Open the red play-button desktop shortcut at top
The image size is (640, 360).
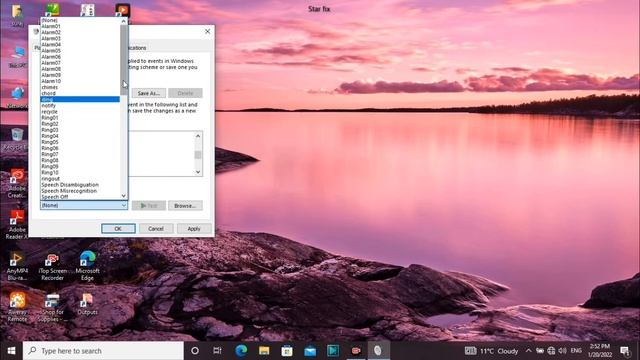point(122,10)
